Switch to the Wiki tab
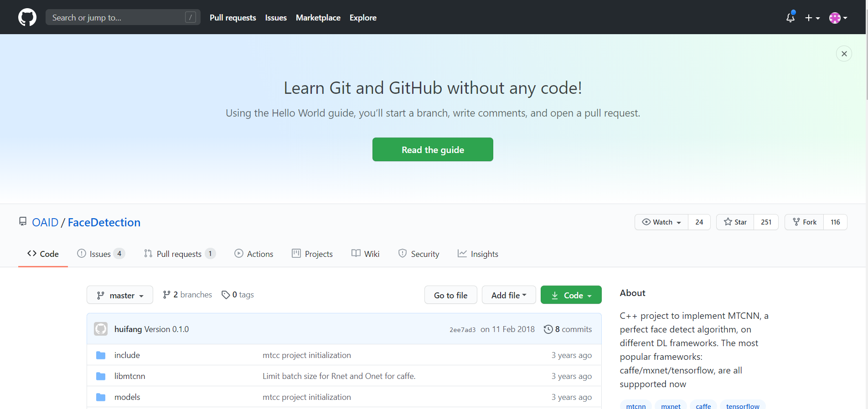 pyautogui.click(x=365, y=254)
